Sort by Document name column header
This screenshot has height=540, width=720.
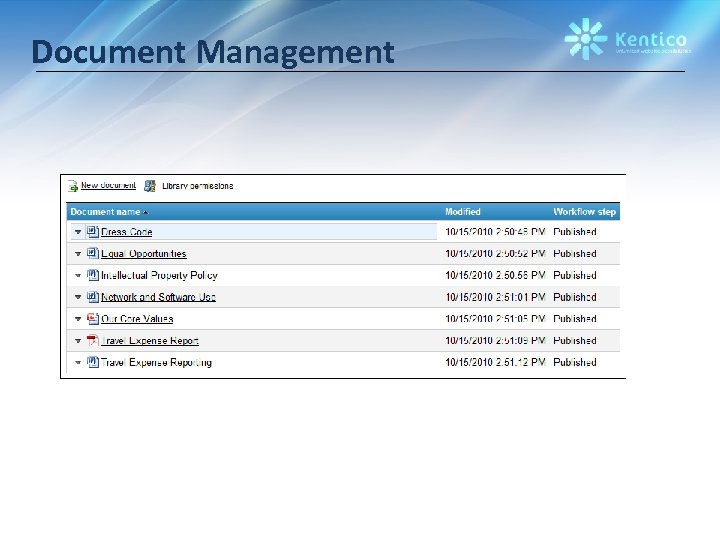click(105, 212)
